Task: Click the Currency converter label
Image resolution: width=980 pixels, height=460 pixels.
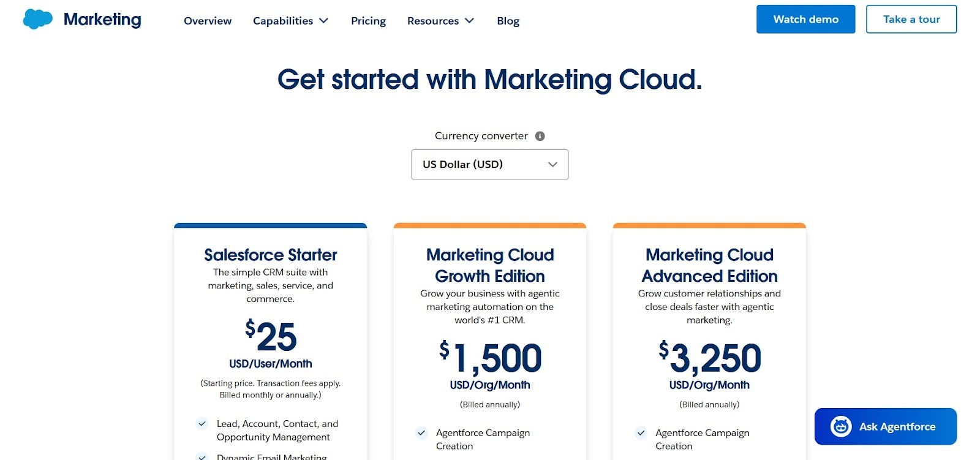Action: pos(481,136)
